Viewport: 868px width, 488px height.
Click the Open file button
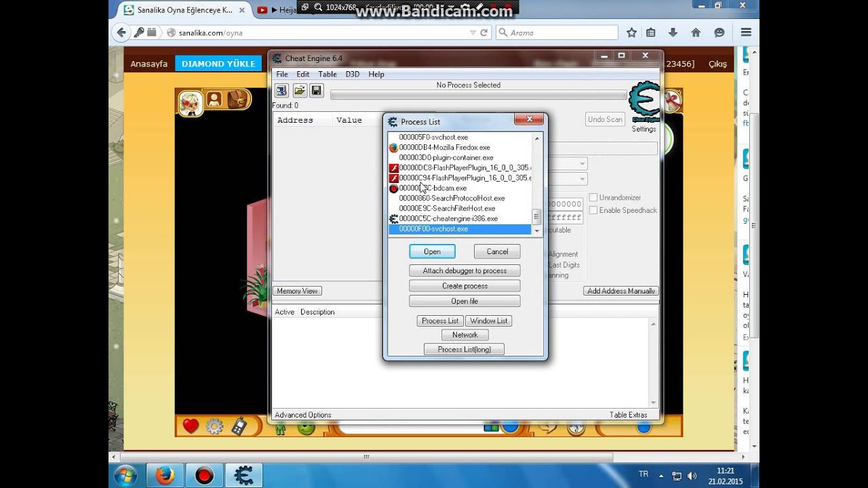465,301
